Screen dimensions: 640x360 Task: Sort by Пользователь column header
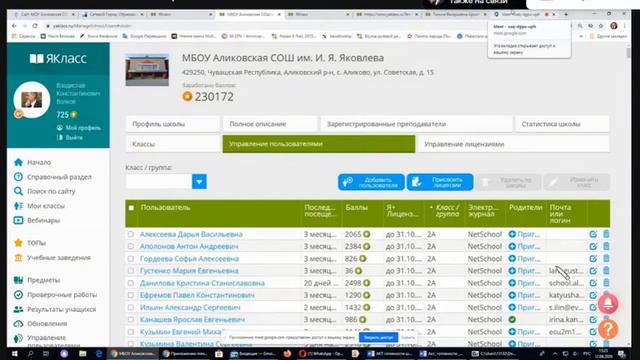point(165,208)
